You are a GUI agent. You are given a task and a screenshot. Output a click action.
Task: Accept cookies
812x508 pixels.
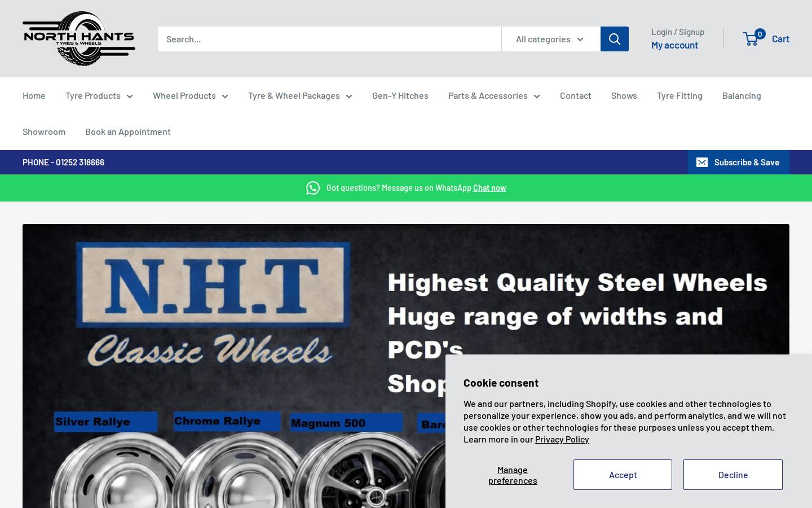[x=623, y=475]
